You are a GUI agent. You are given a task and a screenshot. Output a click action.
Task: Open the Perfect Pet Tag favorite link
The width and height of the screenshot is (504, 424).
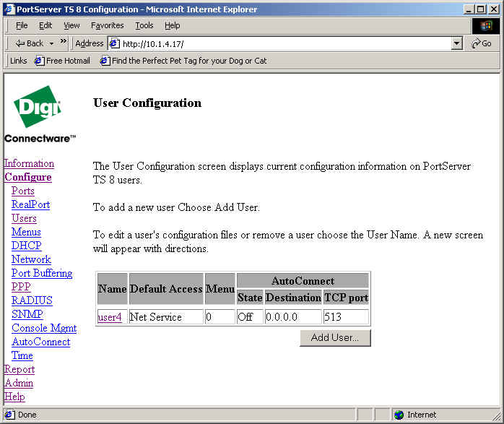point(188,61)
